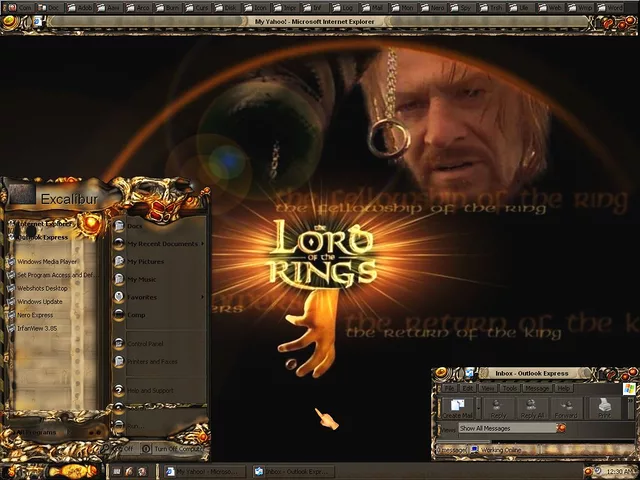640x480 pixels.
Task: Open Control Panel from Start menu
Action: pyautogui.click(x=159, y=344)
